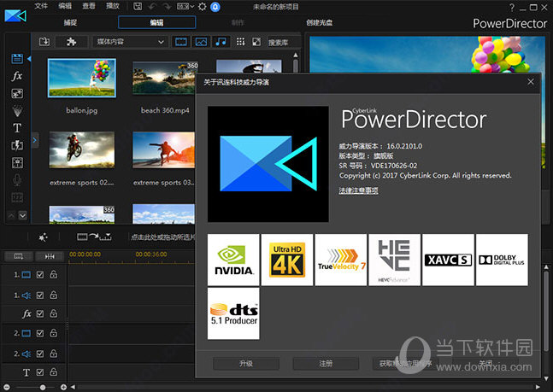The height and width of the screenshot is (392, 553).
Task: Open the Title Room (T) sidebar icon
Action: [16, 128]
